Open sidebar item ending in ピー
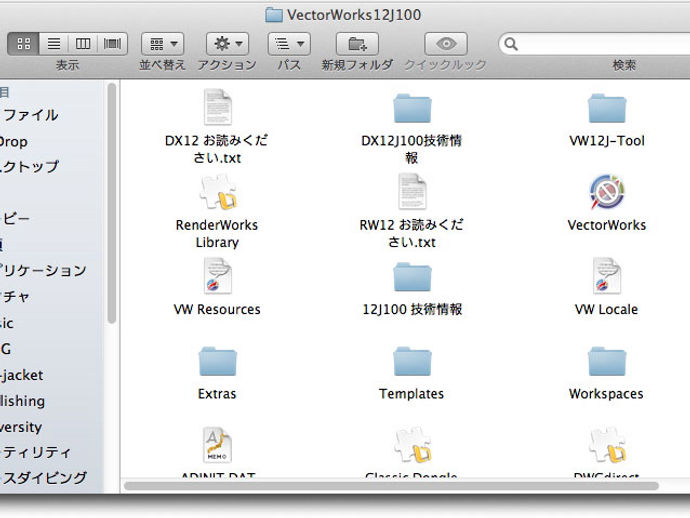The height and width of the screenshot is (518, 690). coord(15,218)
